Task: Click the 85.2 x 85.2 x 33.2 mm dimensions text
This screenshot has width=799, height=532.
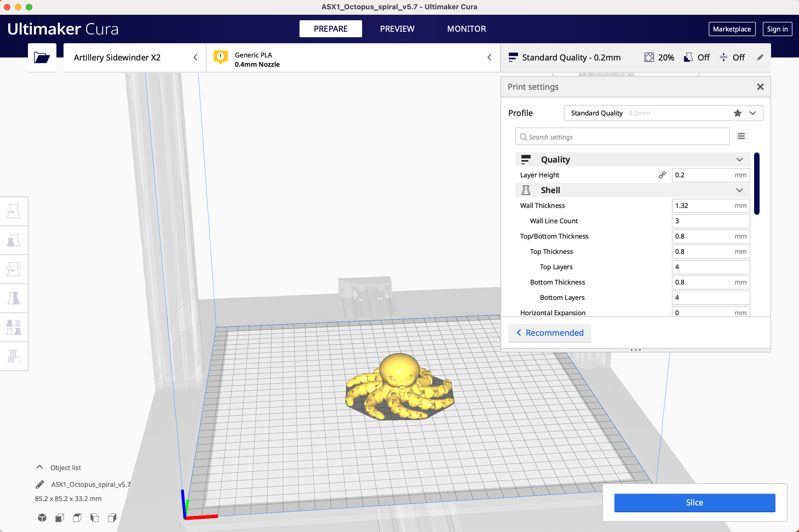Action: point(68,499)
